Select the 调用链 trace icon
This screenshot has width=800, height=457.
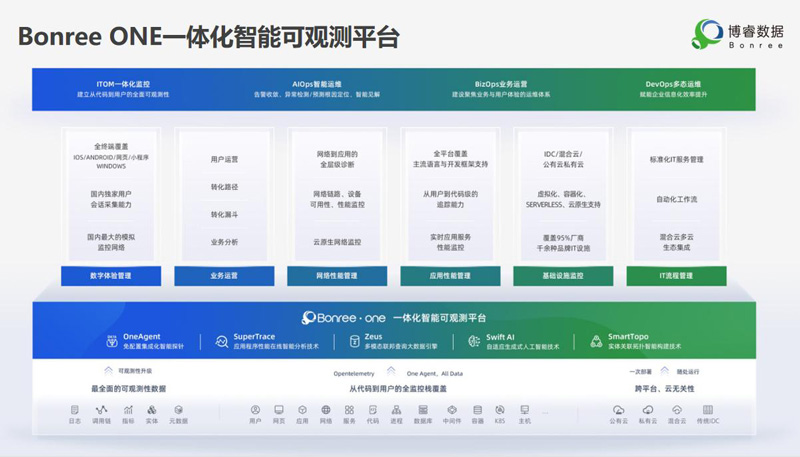pos(102,410)
